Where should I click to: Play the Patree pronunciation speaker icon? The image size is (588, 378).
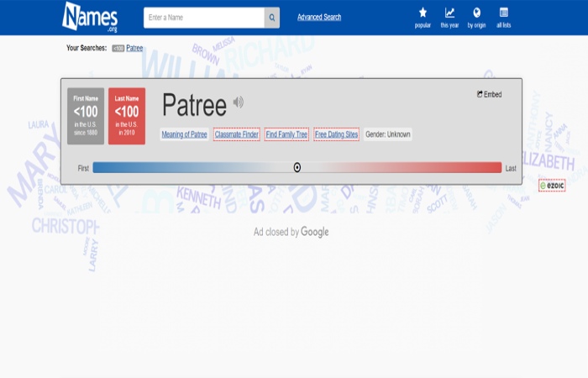tap(238, 102)
